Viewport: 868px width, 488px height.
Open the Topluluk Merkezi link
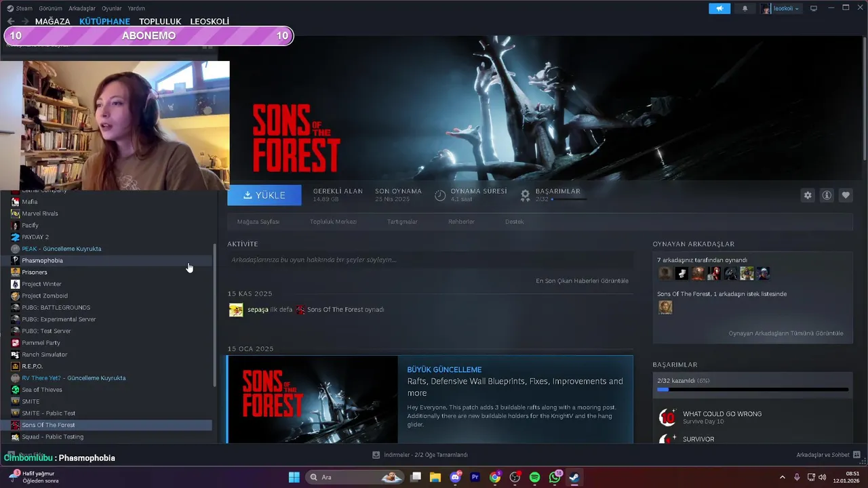(x=333, y=222)
